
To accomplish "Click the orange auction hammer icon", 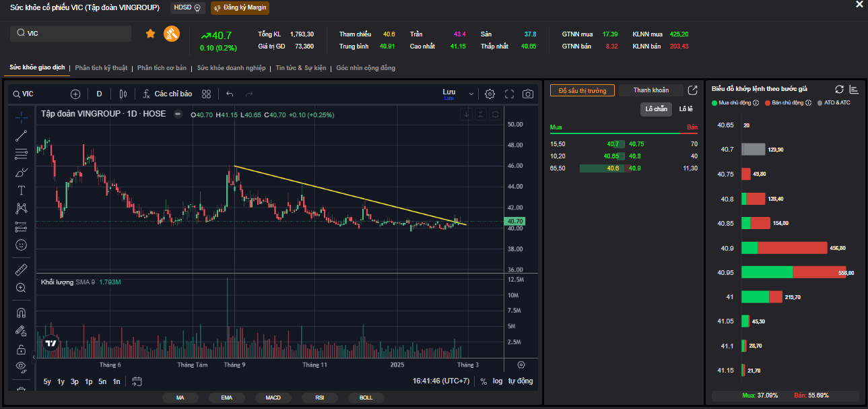I will (x=172, y=33).
